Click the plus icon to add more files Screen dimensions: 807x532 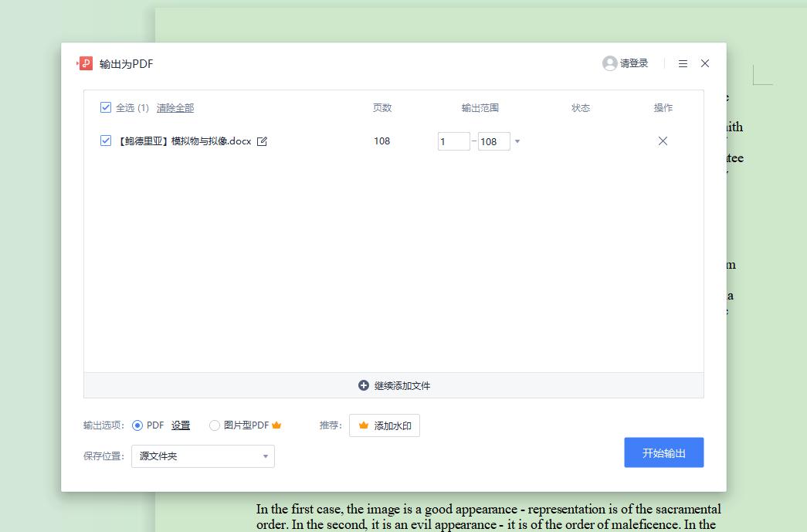tap(364, 385)
